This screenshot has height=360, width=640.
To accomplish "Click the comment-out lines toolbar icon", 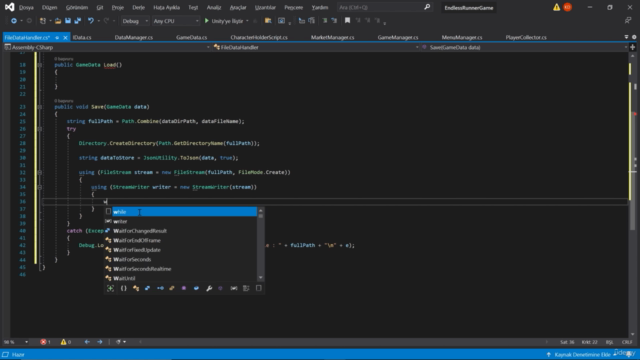I will [x=325, y=21].
